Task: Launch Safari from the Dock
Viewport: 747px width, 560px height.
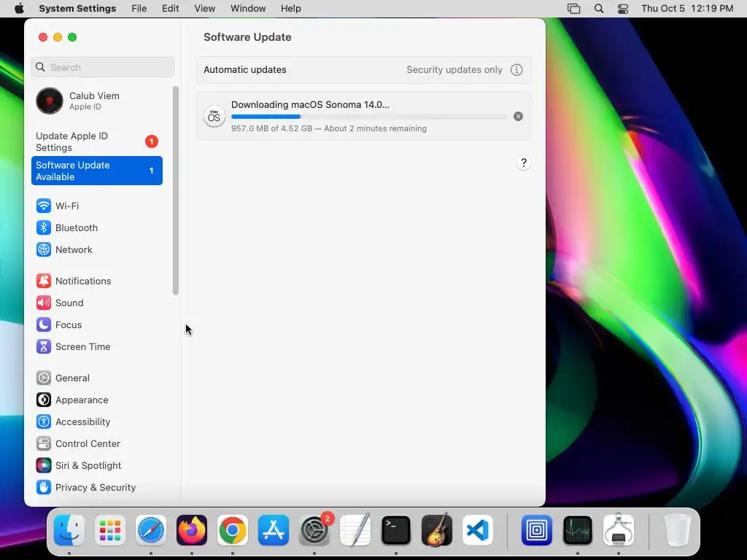Action: pos(151,530)
